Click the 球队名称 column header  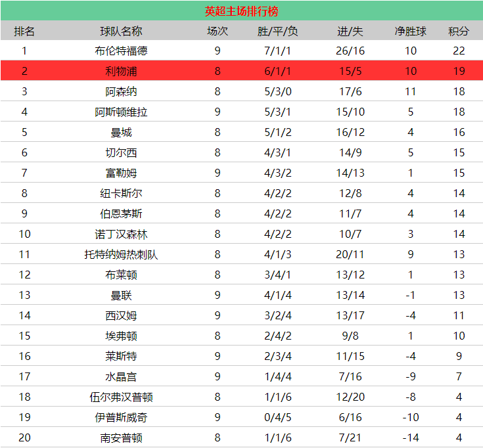tap(121, 31)
